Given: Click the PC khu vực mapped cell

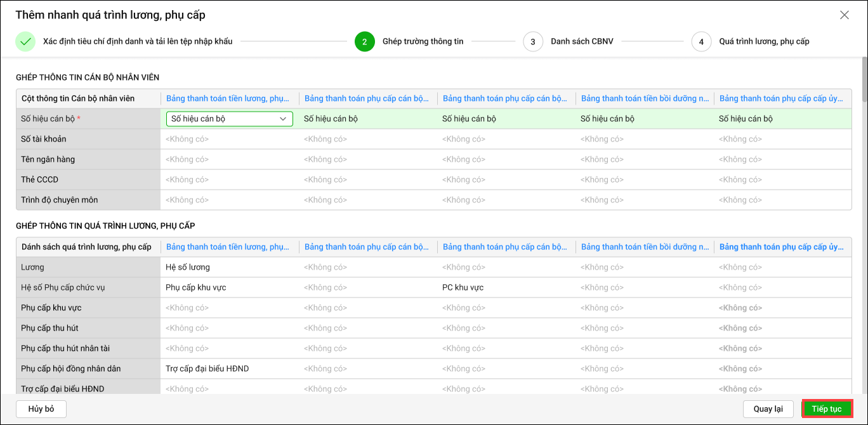Looking at the screenshot, I should (x=463, y=287).
